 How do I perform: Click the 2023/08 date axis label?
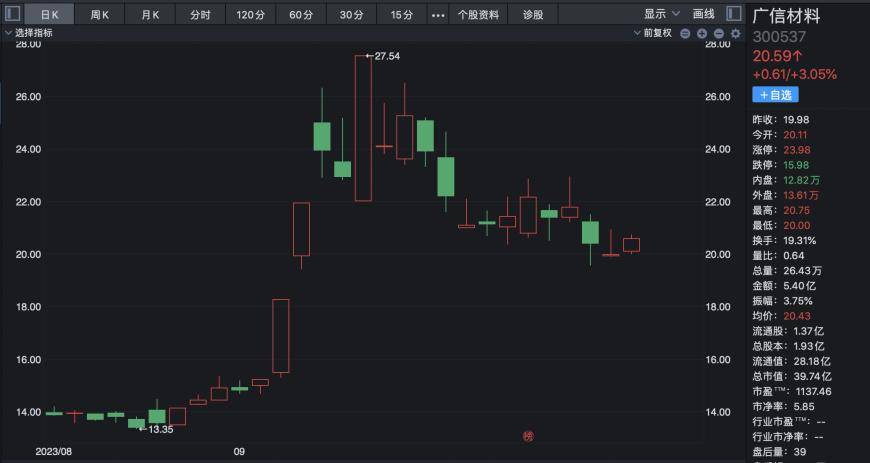click(54, 451)
